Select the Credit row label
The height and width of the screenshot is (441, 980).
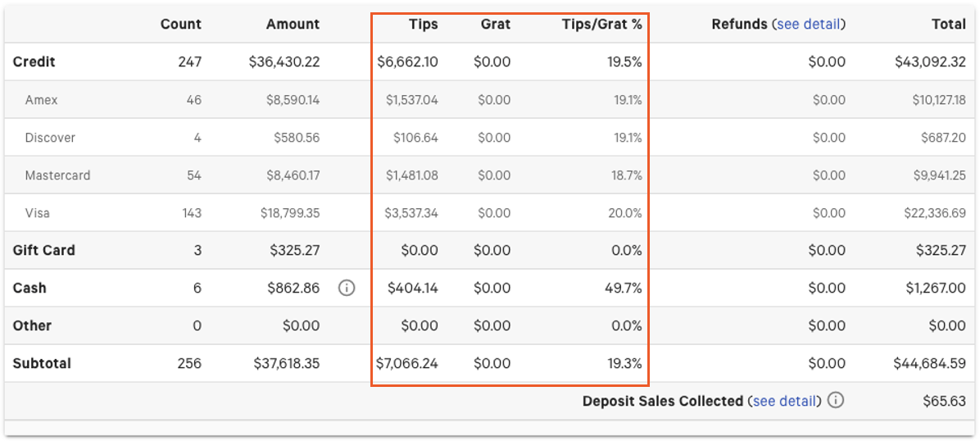pyautogui.click(x=34, y=61)
